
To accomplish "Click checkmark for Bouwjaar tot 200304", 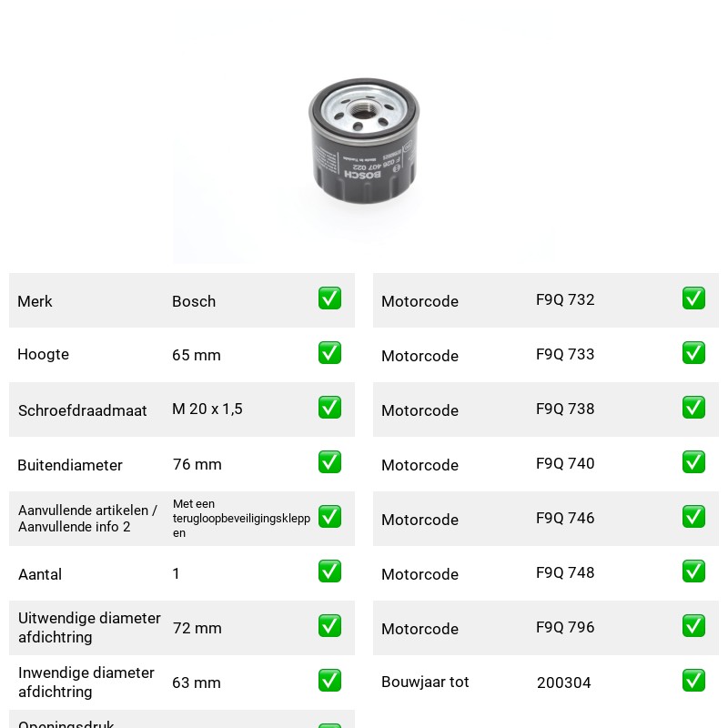I will pyautogui.click(x=693, y=680).
